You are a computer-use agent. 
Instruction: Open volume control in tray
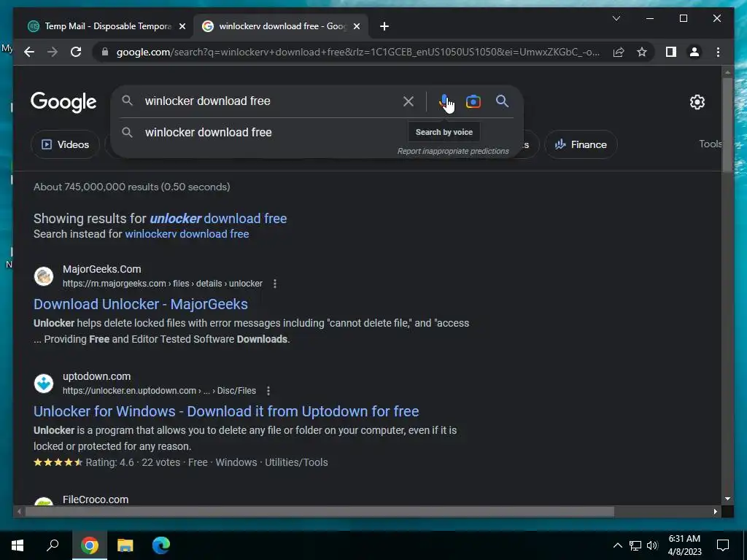click(x=652, y=545)
